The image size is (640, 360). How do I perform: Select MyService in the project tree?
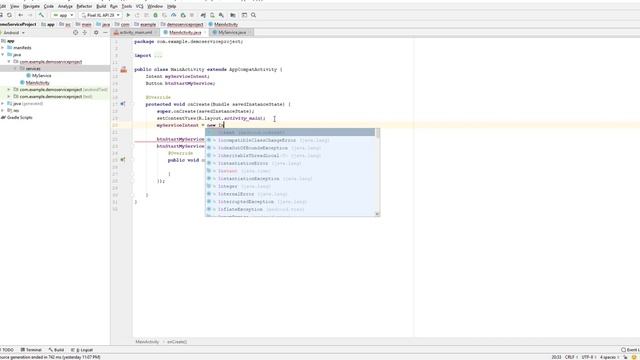click(42, 76)
